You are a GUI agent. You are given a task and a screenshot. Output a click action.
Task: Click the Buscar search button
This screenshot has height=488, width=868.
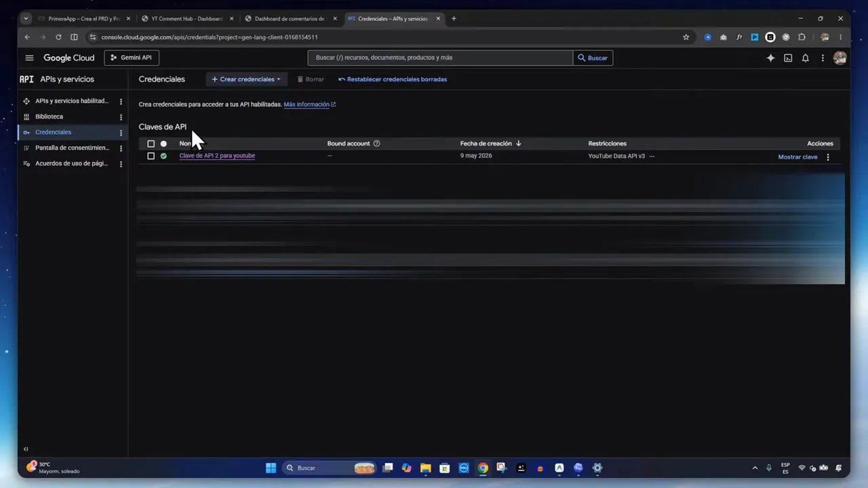(593, 58)
